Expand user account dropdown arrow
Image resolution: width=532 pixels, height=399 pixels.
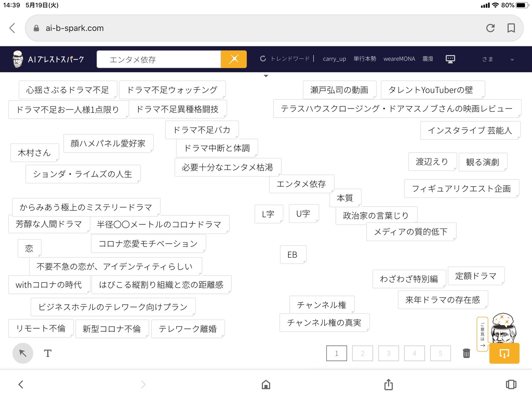512,60
